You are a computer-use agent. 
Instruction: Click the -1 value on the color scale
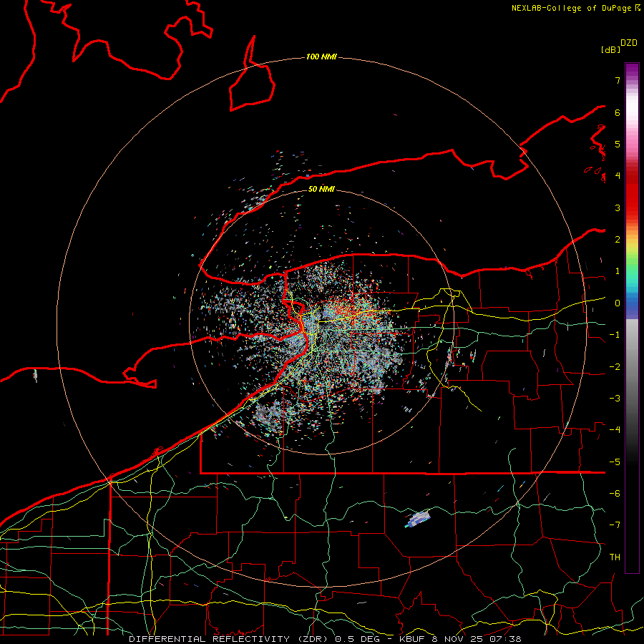pos(615,335)
